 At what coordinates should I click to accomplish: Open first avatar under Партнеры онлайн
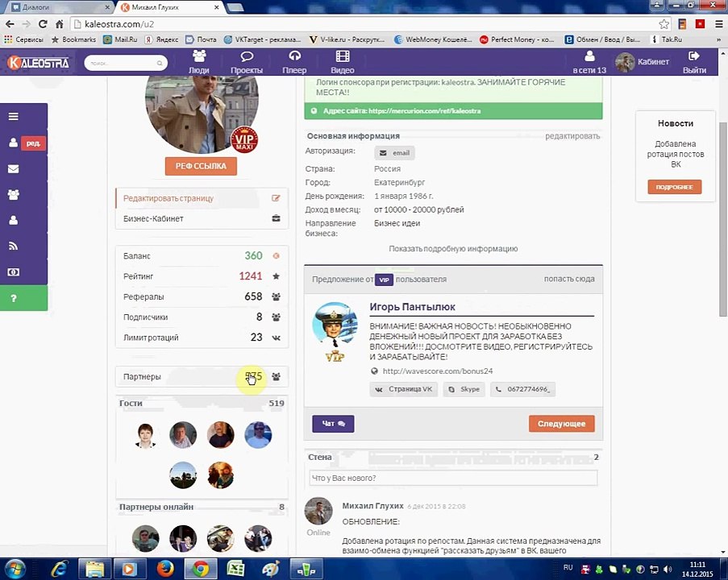[145, 538]
